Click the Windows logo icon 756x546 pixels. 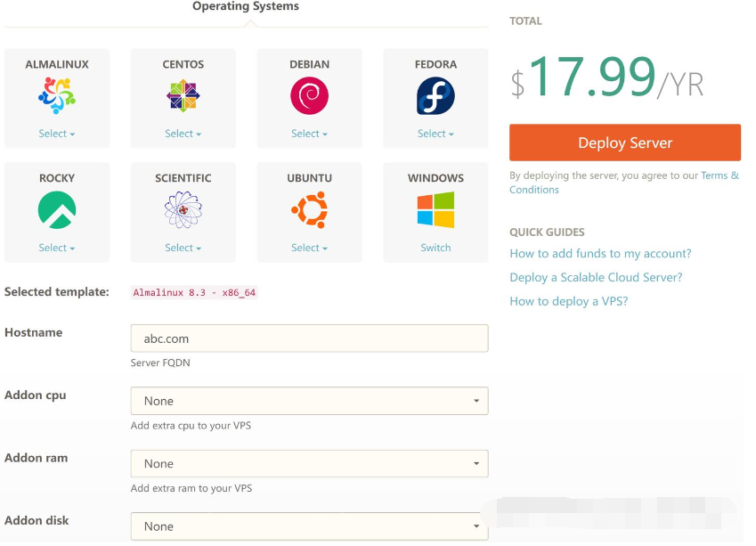pyautogui.click(x=435, y=210)
